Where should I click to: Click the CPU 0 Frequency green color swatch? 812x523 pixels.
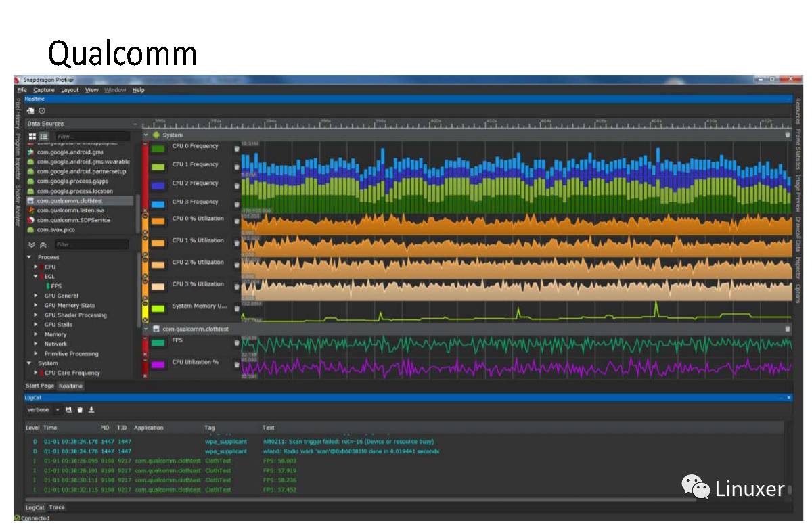[x=158, y=149]
